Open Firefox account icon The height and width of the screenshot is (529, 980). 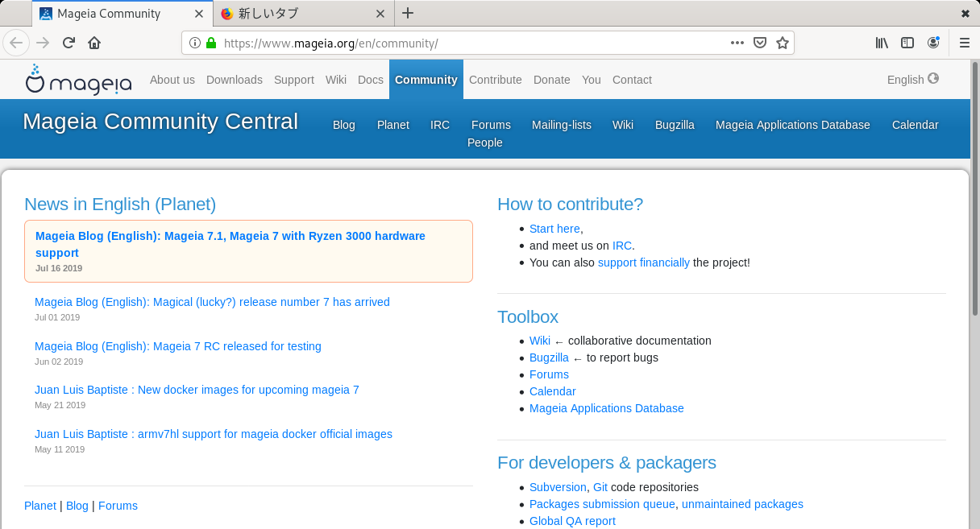click(x=933, y=43)
